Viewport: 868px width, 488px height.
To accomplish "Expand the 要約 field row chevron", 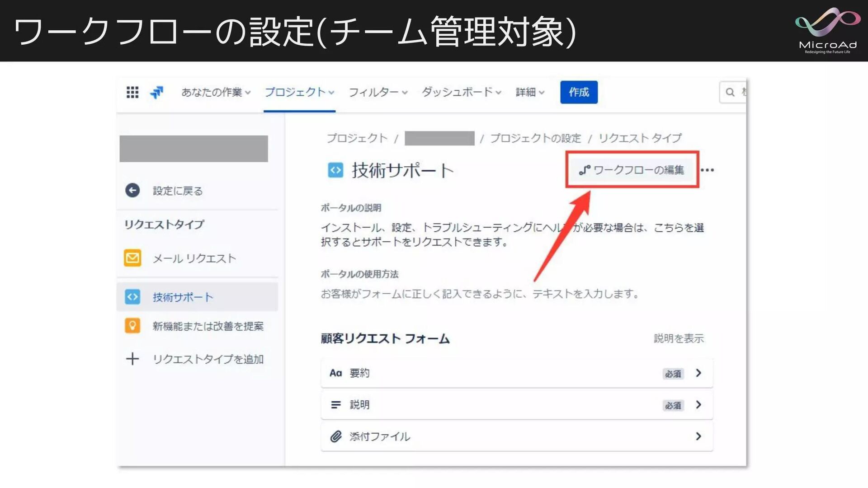I will [x=698, y=373].
